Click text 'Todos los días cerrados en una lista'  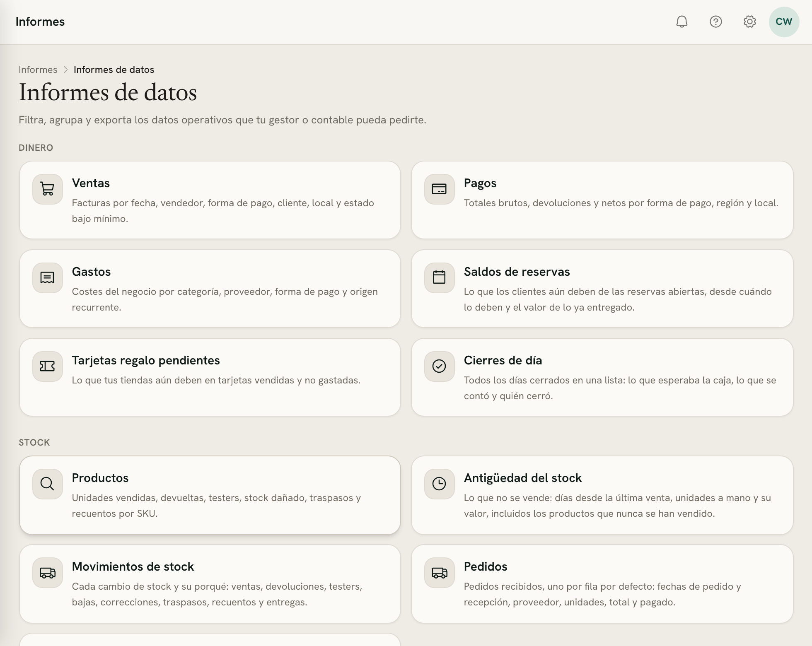click(544, 380)
